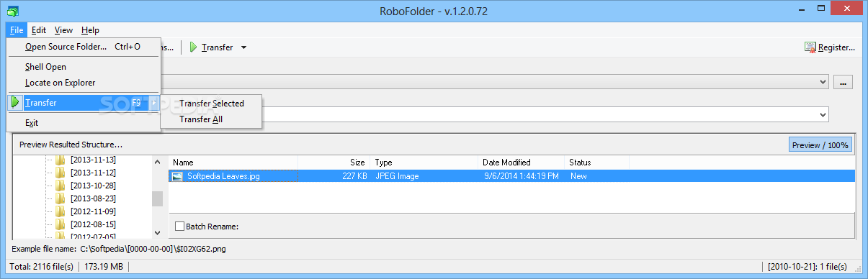
Task: Select the [2013-10-28] tree item
Action: 93,186
